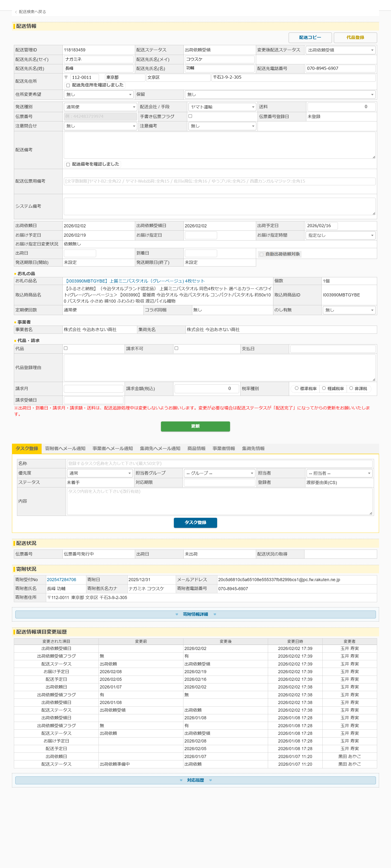Open the のし有無 dropdown
Image resolution: width=391 pixels, height=868 pixels.
click(349, 310)
